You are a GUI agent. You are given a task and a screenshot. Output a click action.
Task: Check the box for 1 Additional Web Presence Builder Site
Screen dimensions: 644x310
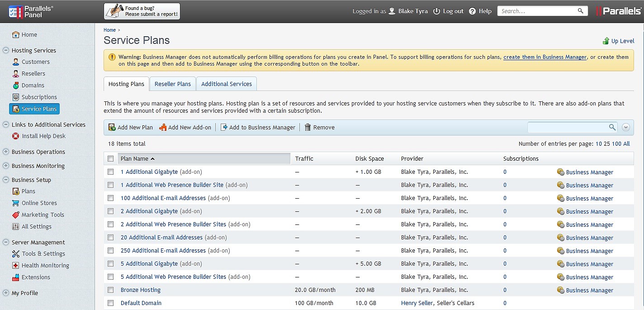tap(111, 185)
